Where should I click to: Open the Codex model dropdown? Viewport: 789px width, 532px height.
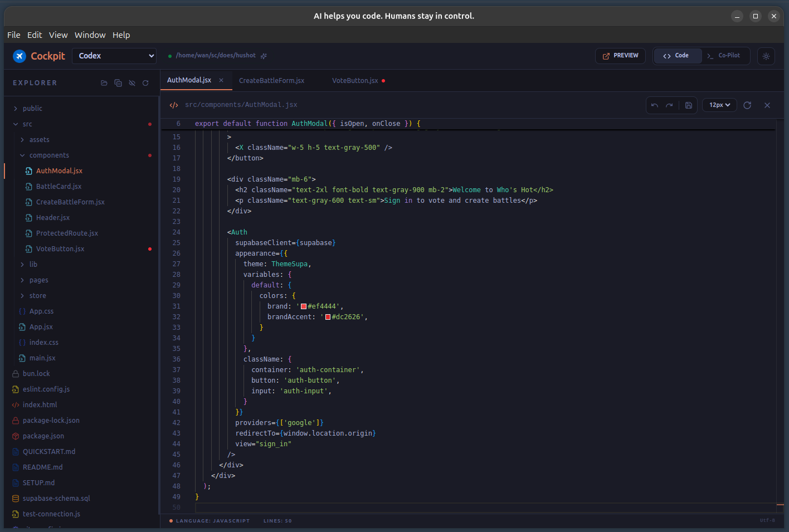coord(114,56)
